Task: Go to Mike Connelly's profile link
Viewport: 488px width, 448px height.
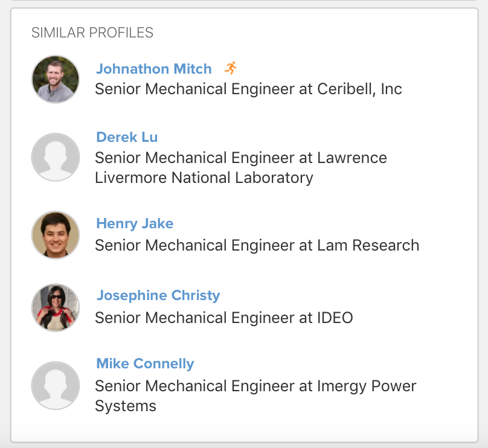Action: [x=145, y=363]
